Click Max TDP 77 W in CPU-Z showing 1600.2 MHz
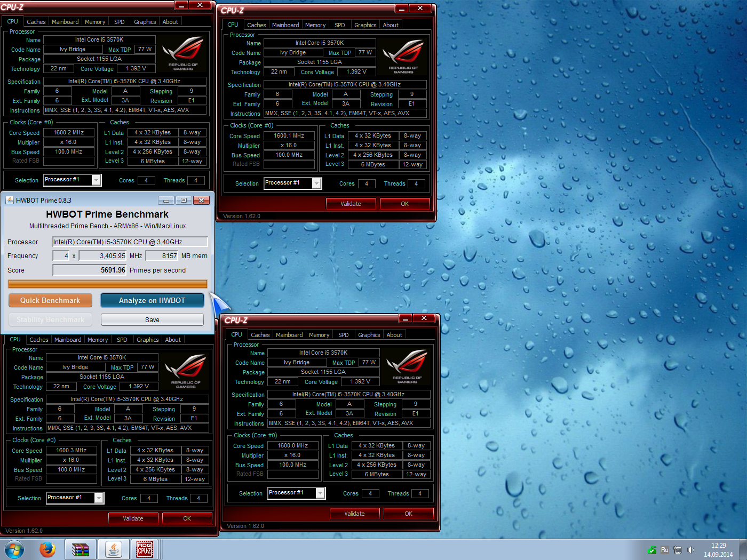This screenshot has width=747, height=560. pos(145,49)
